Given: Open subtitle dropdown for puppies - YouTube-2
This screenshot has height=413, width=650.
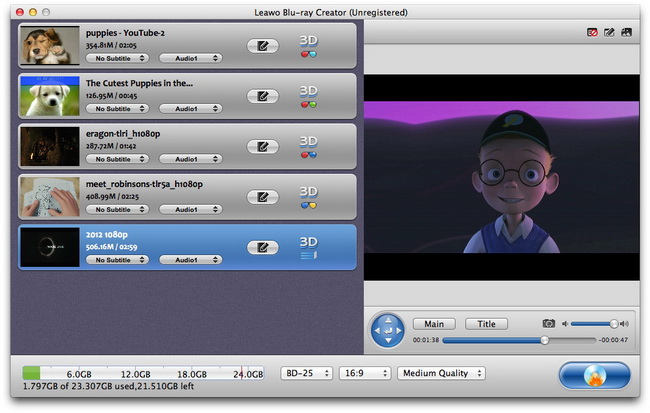Looking at the screenshot, I should 117,58.
